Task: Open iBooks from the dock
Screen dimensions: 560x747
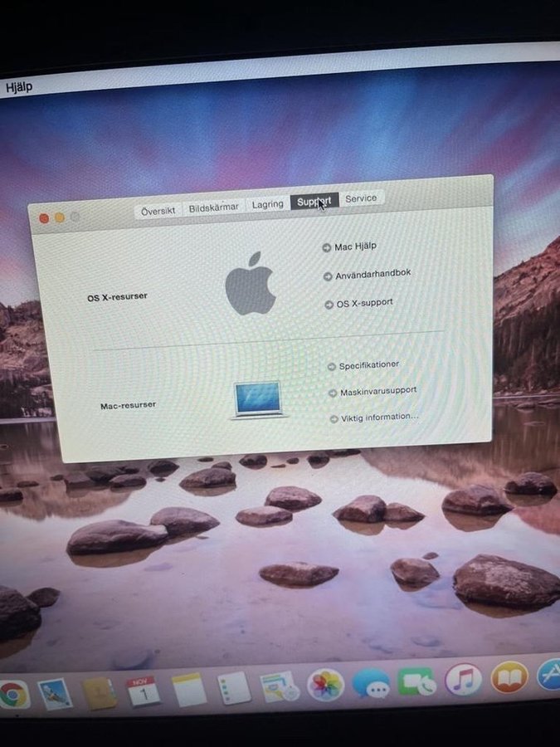Action: click(x=509, y=677)
